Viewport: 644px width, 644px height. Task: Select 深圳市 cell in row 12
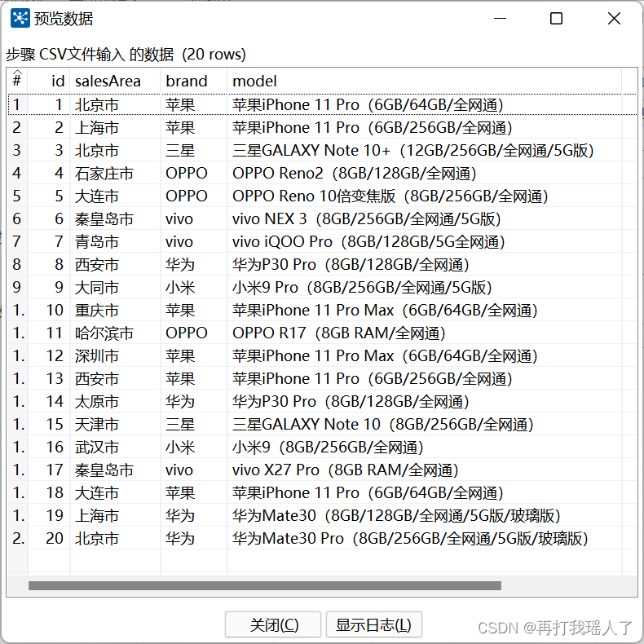(x=115, y=355)
